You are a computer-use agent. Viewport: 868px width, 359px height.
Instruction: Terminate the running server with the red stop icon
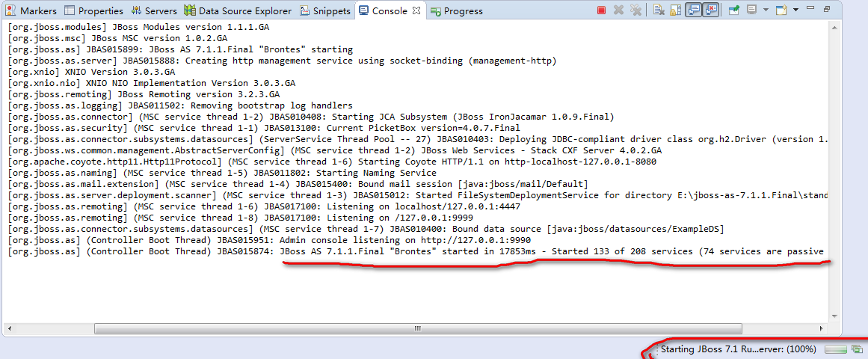pos(602,10)
